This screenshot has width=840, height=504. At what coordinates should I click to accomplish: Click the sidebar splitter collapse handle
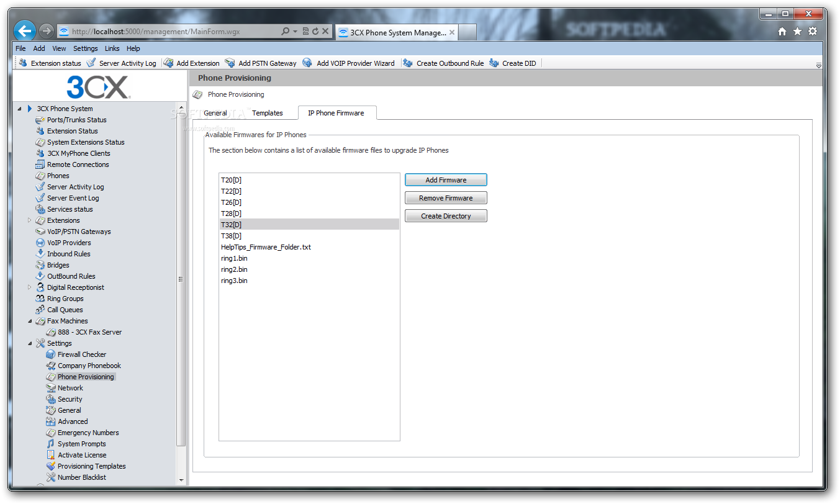click(181, 279)
